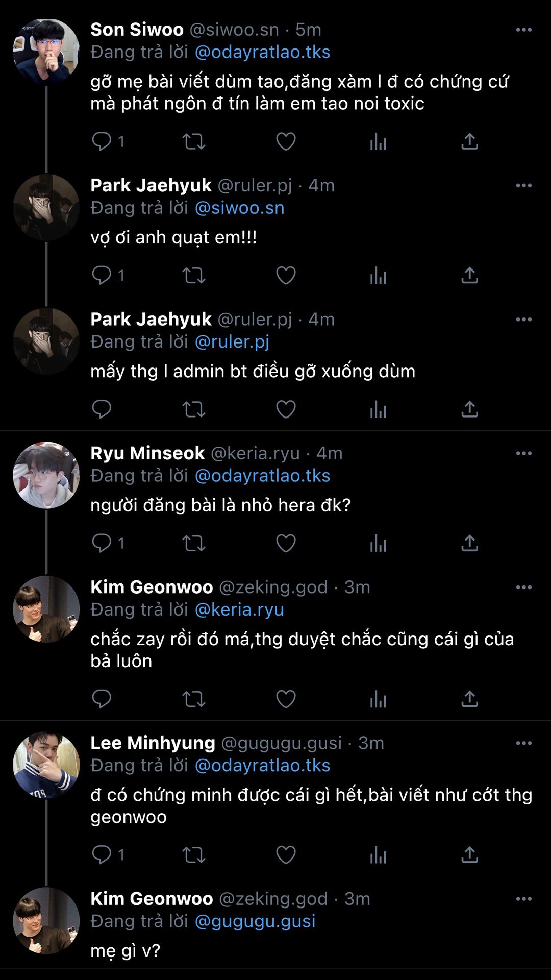Open more options on Lee Minhyung's tweet

(x=523, y=743)
